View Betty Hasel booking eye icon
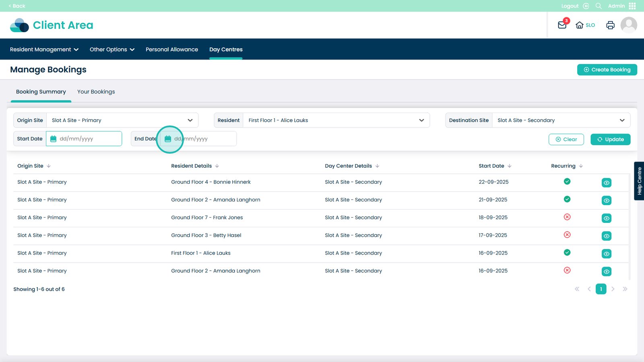 tap(606, 236)
